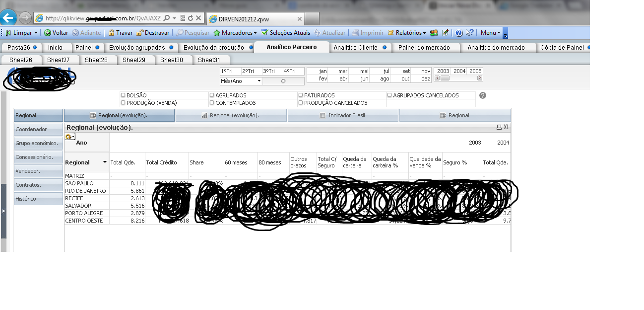Check the PRODUÇÃO CANCELADOS checkbox

pos(301,103)
